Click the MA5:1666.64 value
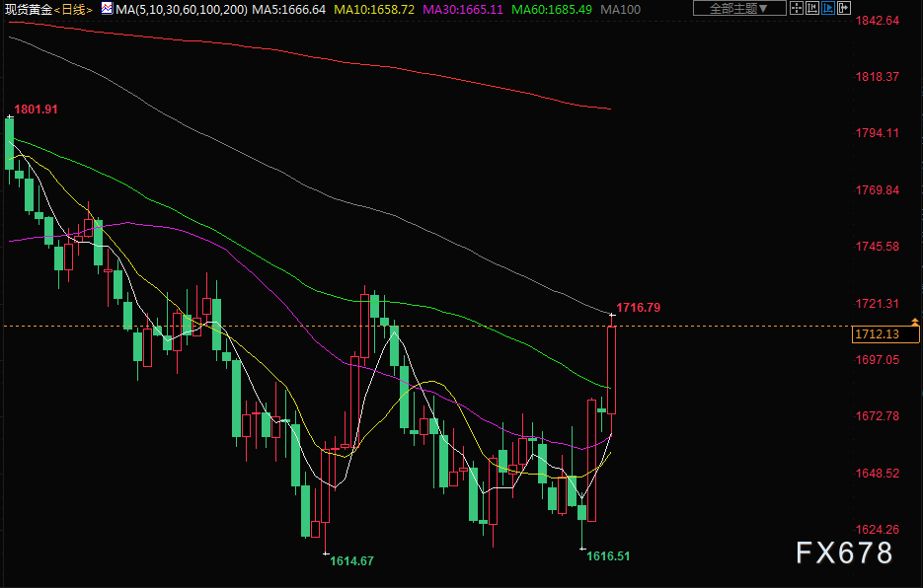923x588 pixels. click(288, 10)
